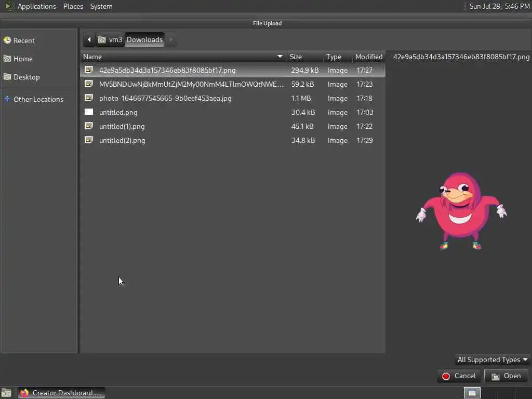Click image icon of photo-1646677545665 jpg

click(x=89, y=98)
